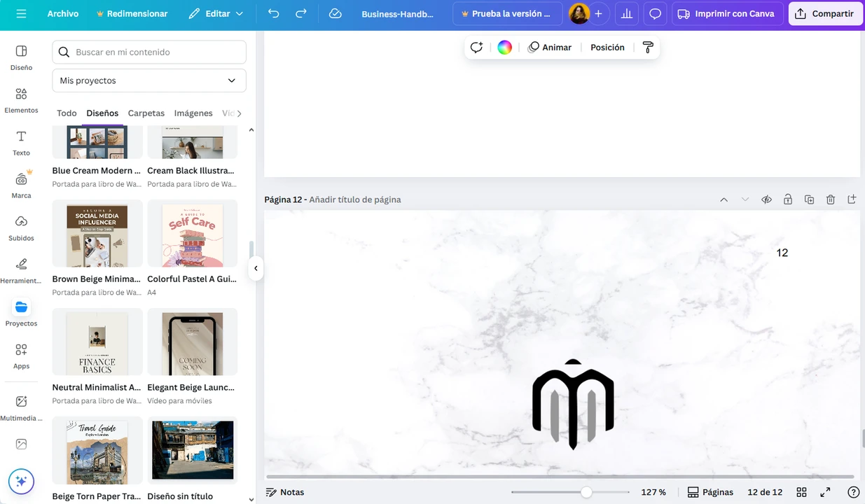The height and width of the screenshot is (504, 865).
Task: Switch to the Diseños tab
Action: [102, 113]
